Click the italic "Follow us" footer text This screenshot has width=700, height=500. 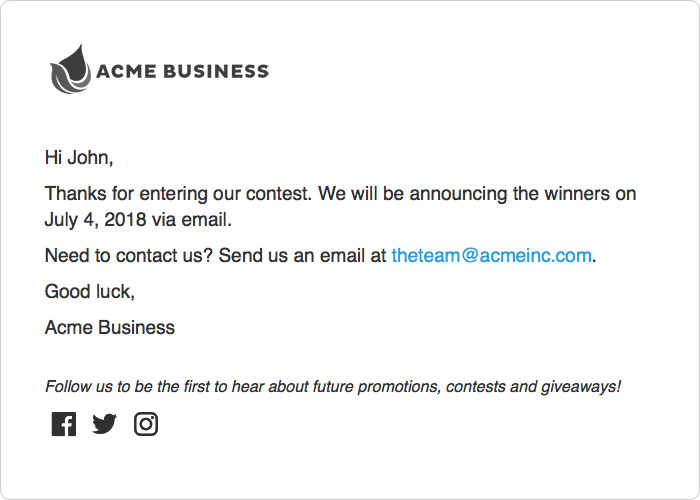(79, 386)
